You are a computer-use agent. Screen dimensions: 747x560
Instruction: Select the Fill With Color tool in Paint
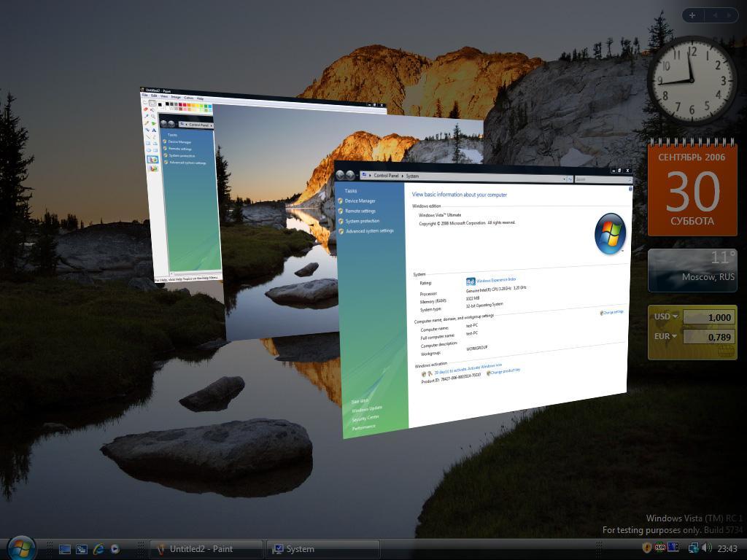[x=152, y=110]
